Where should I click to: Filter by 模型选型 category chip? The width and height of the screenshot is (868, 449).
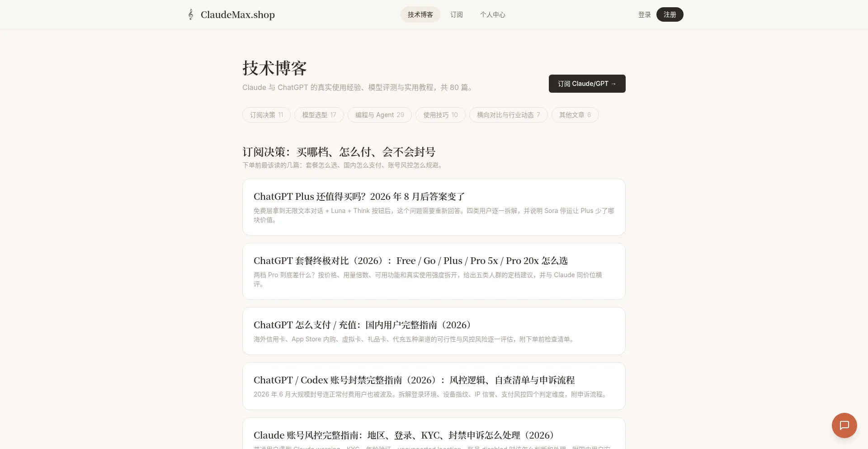point(319,115)
